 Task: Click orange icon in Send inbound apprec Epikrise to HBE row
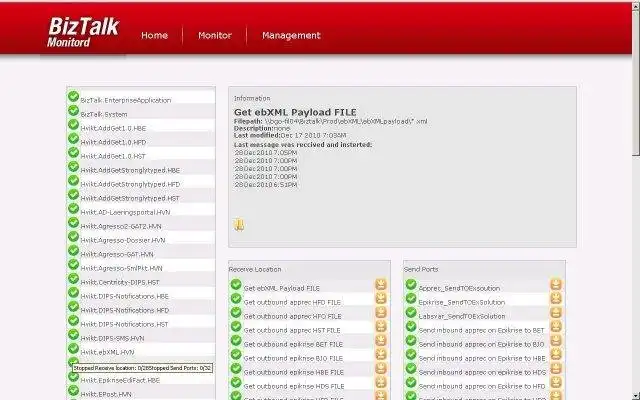pos(556,354)
